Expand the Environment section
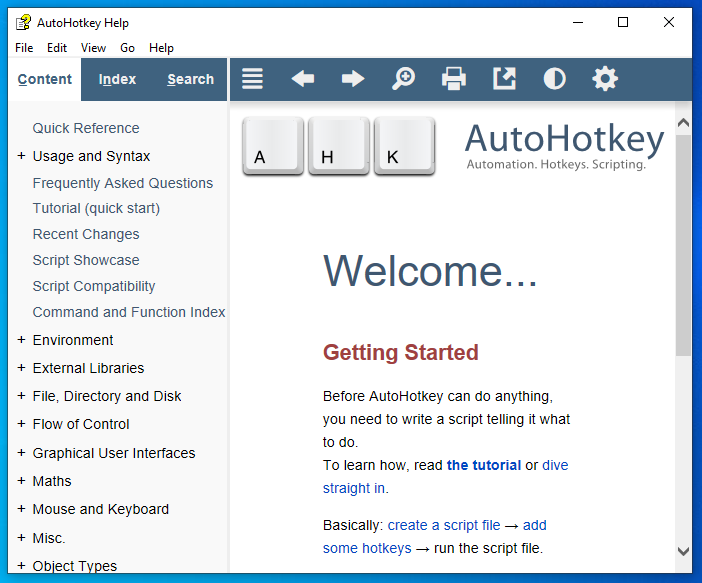The width and height of the screenshot is (702, 583). (x=21, y=340)
